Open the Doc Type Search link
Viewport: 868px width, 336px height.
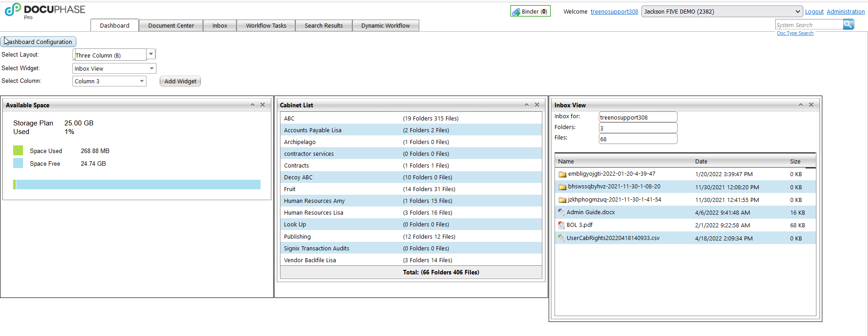tap(795, 34)
